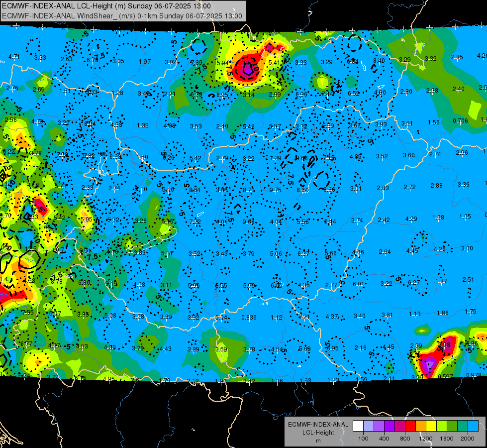
Task: Click legend tick label "1200"
Action: [425, 439]
